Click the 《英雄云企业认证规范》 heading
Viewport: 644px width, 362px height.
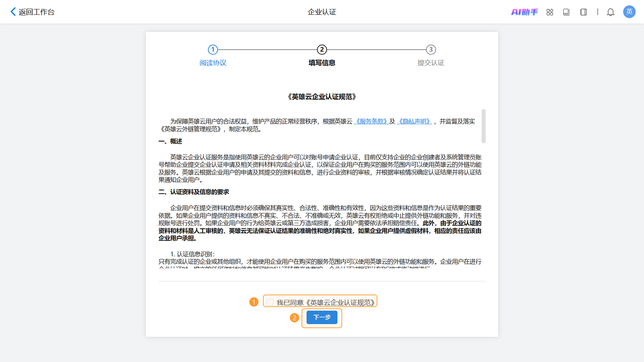pyautogui.click(x=322, y=97)
